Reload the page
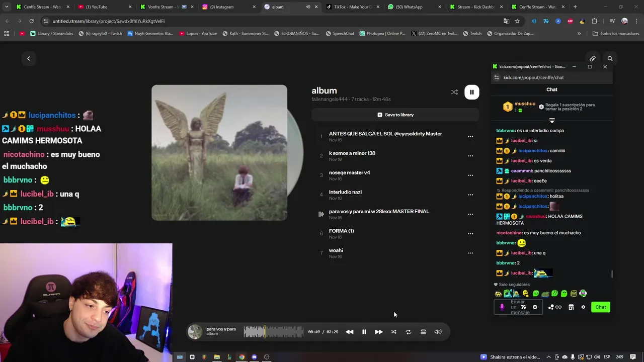The width and height of the screenshot is (644, 362). (x=31, y=21)
